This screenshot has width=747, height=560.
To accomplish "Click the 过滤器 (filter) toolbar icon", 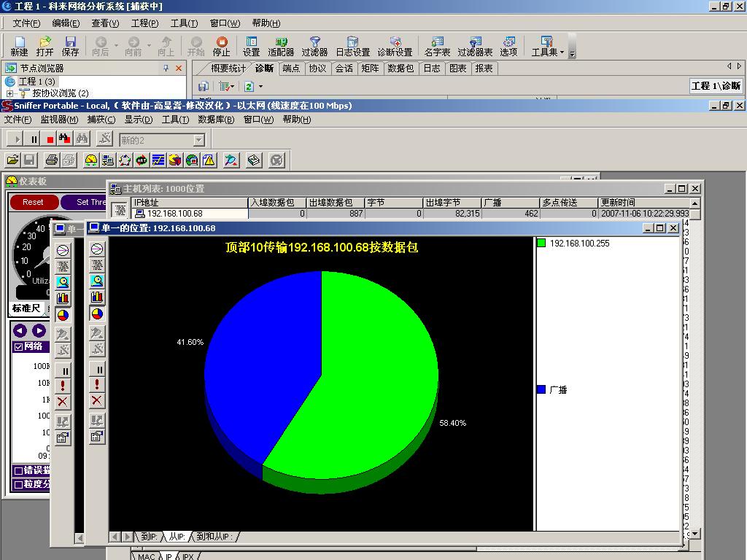I will [314, 47].
